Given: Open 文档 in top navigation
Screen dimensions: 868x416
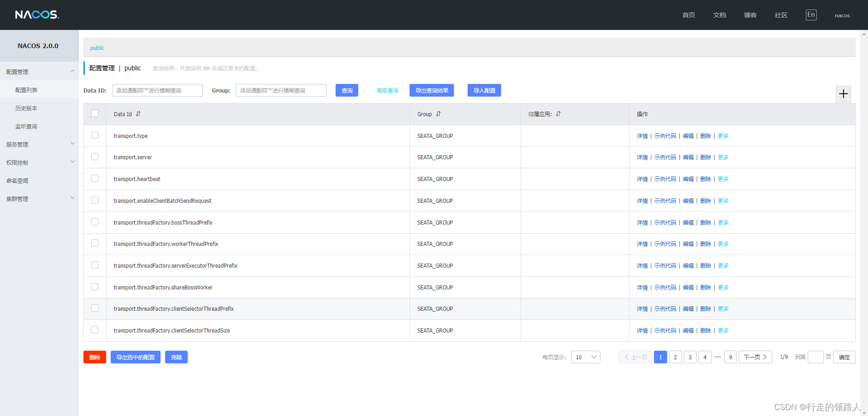Looking at the screenshot, I should (720, 15).
